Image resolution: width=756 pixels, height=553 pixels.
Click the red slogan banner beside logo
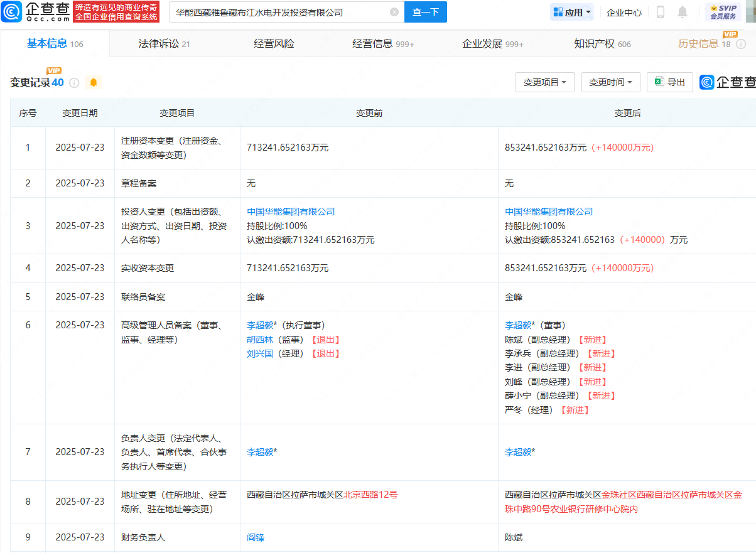(116, 12)
